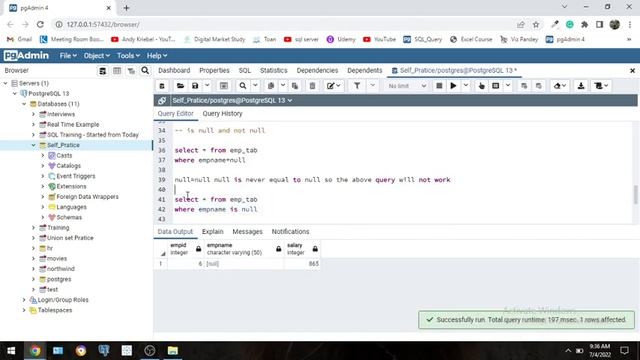Click the first query toolbar database icon
The image size is (640, 360).
coord(162,86)
